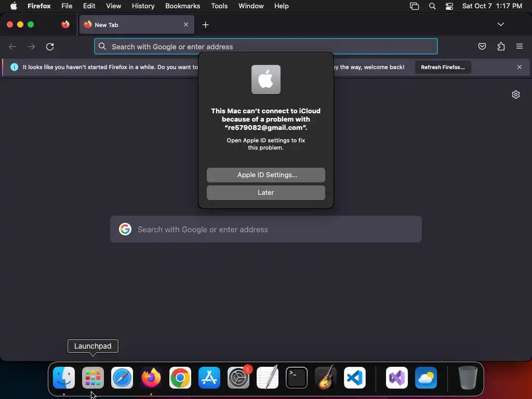Open the View menu
The width and height of the screenshot is (532, 399).
point(113,6)
